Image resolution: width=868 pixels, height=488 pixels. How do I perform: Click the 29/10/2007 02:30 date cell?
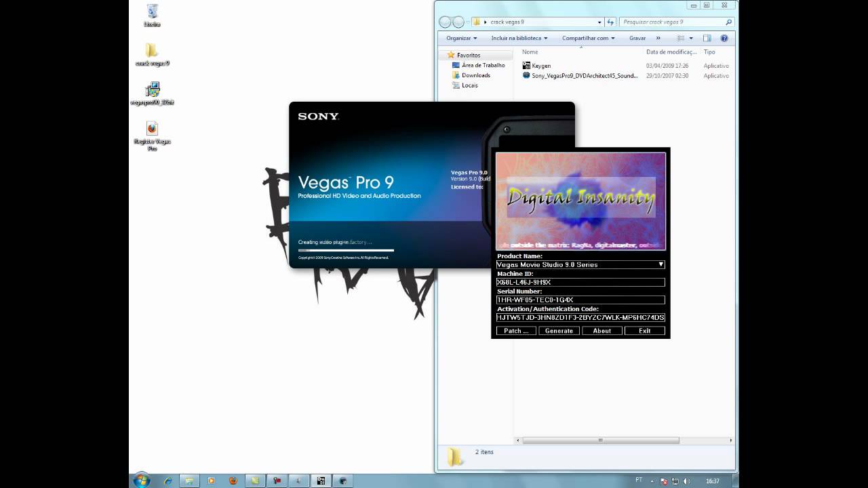[x=667, y=76]
